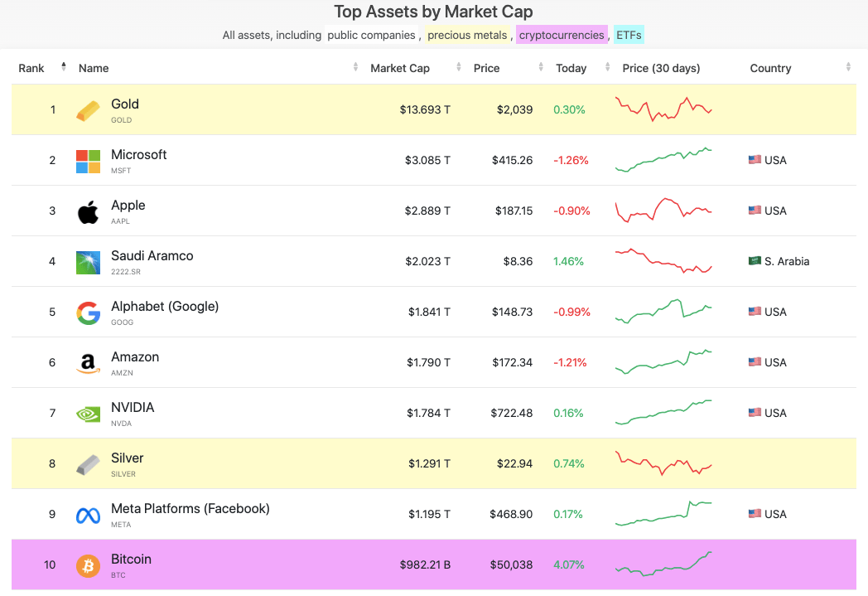The height and width of the screenshot is (596, 868).
Task: Click the 2222.SR ticker symbol
Action: click(126, 272)
